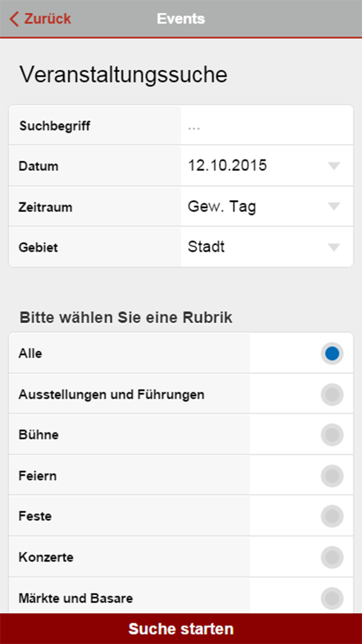Expand the Zeitraum dropdown arrow

pyautogui.click(x=333, y=206)
